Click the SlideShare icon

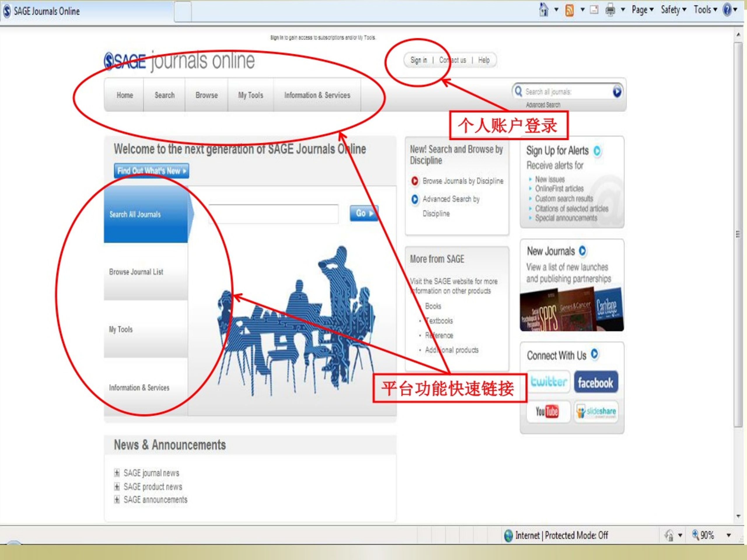pos(596,412)
